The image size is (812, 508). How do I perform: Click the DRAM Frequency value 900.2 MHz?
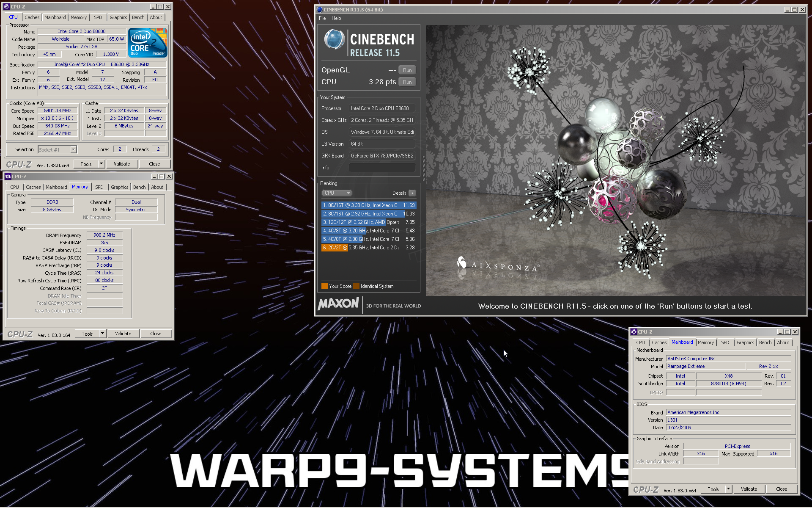(104, 235)
